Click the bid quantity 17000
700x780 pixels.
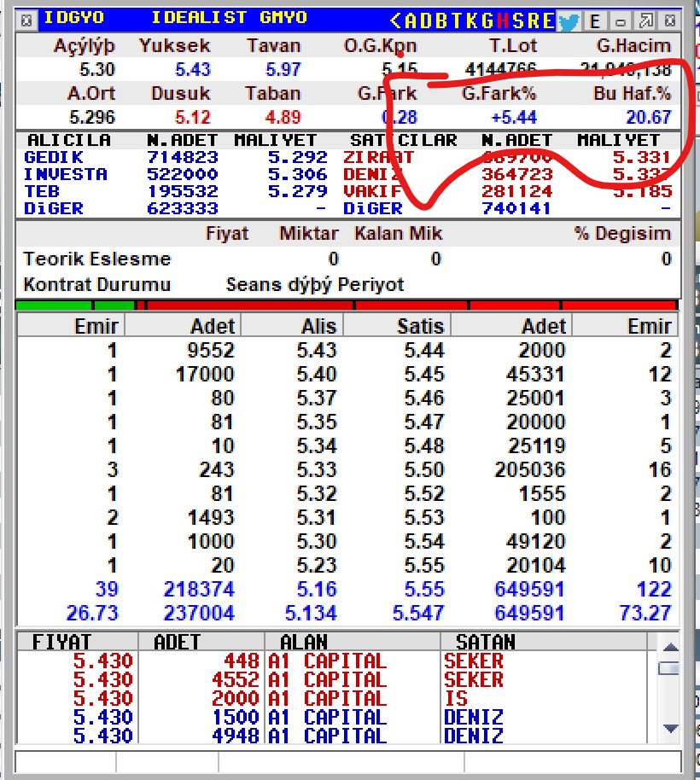coord(205,375)
